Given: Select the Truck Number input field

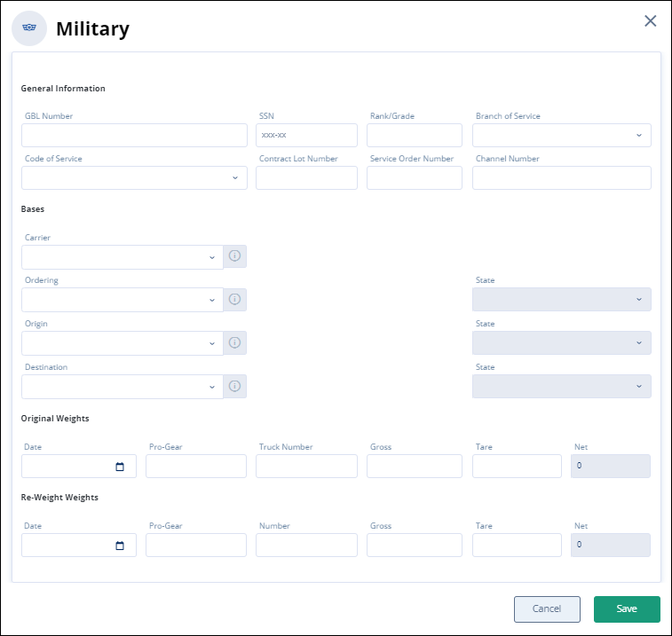Looking at the screenshot, I should [x=306, y=467].
